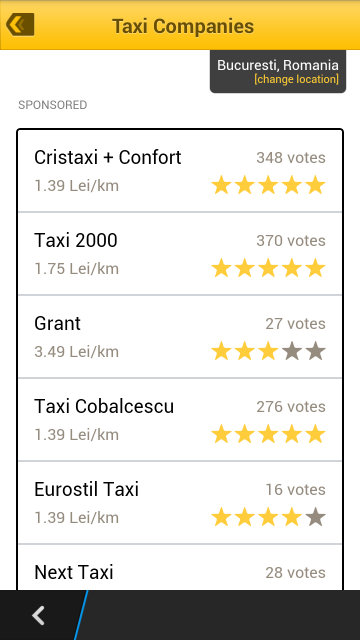Image resolution: width=360 pixels, height=640 pixels.
Task: Select the Taxi 2000 company
Action: pyautogui.click(x=180, y=253)
